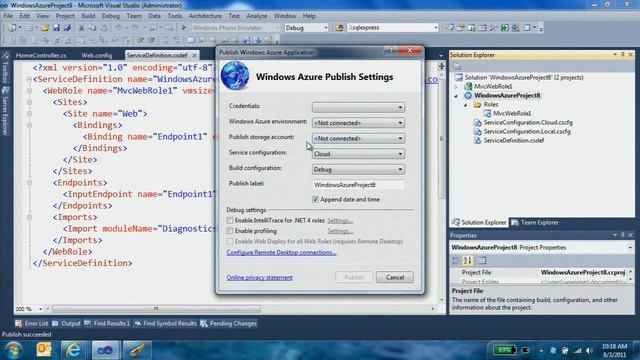
Task: Click the Solution Explorer toolbar icon
Action: click(449, 28)
